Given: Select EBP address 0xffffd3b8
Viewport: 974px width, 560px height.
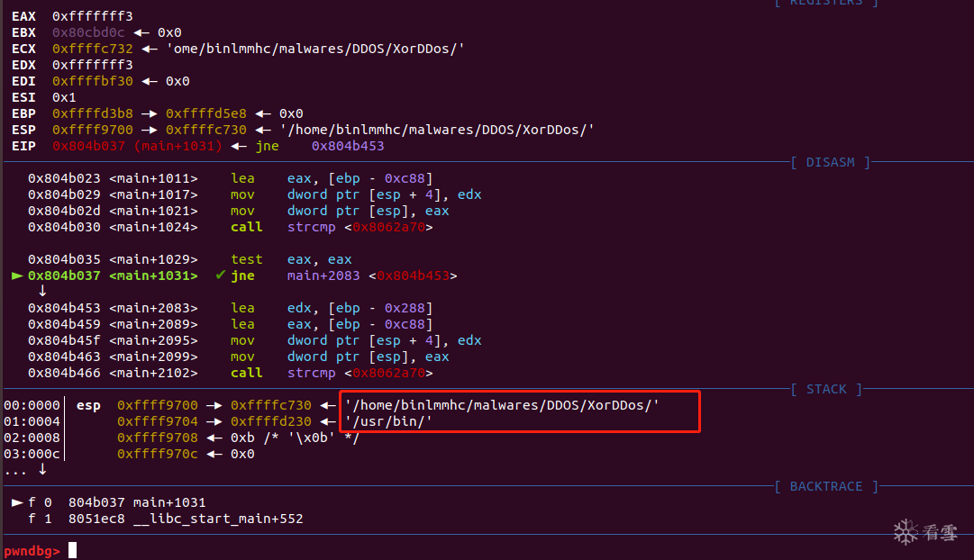Looking at the screenshot, I should point(93,113).
